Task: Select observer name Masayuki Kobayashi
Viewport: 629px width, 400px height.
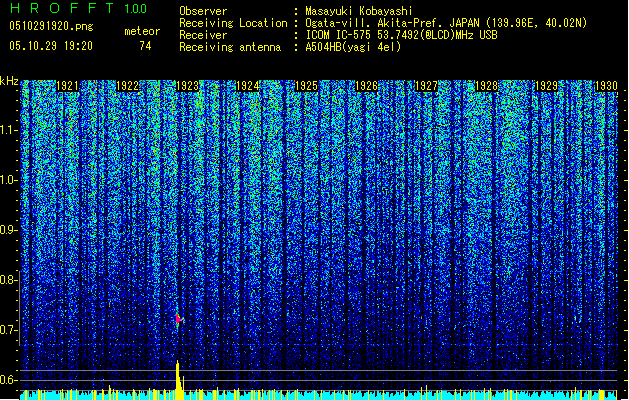Action: tap(359, 11)
